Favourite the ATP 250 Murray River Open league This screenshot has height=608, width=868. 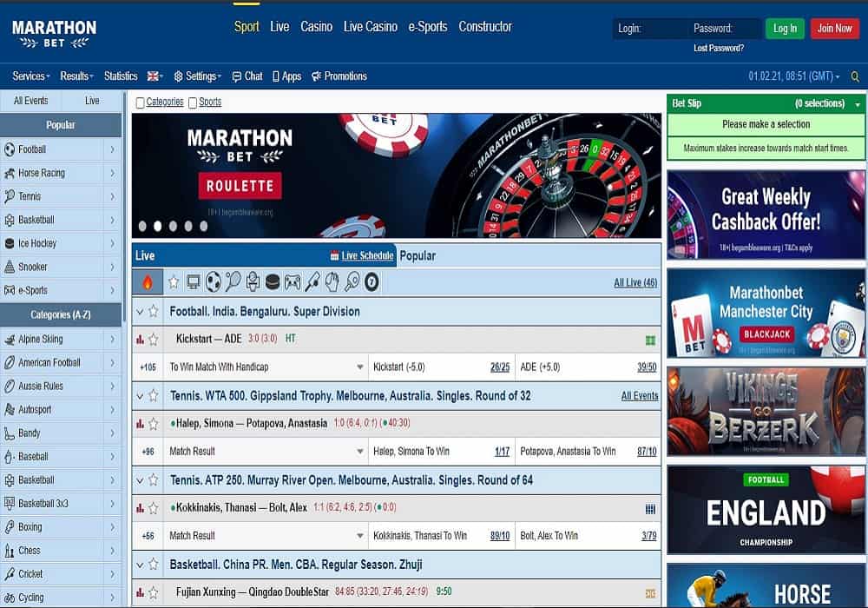pos(154,480)
